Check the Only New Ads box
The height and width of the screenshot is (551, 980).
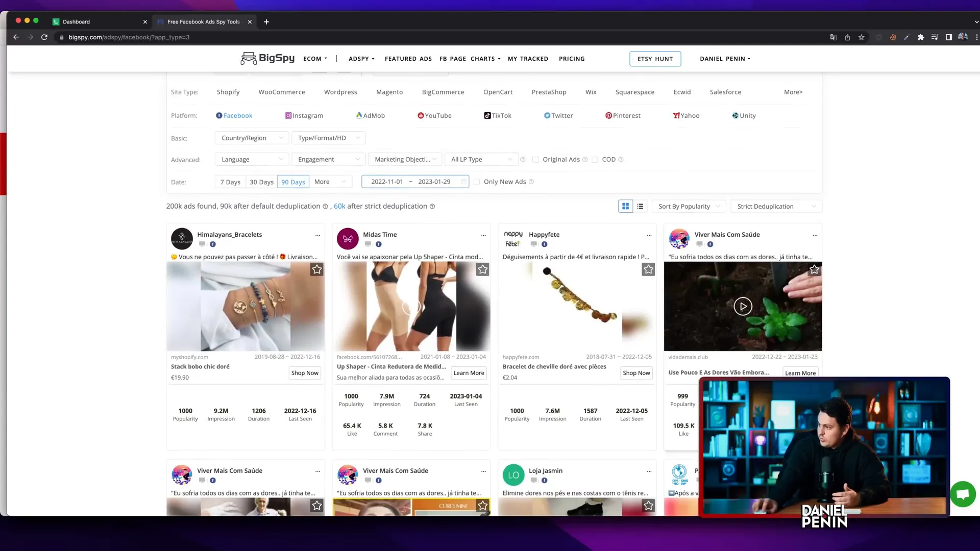(477, 182)
